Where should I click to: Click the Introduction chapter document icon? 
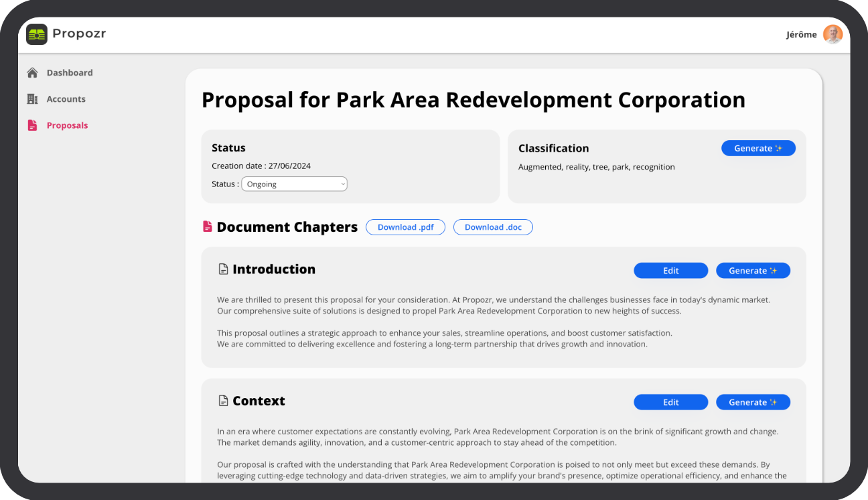[x=224, y=269]
